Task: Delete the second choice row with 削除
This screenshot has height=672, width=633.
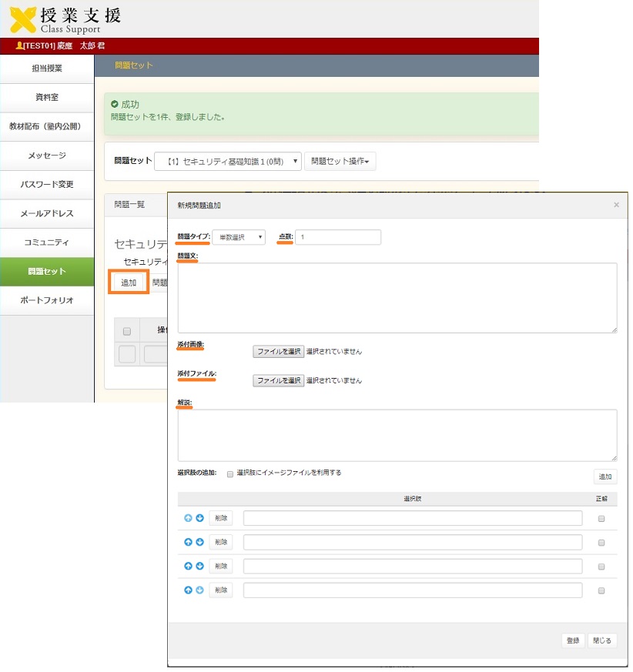Action: (x=220, y=542)
